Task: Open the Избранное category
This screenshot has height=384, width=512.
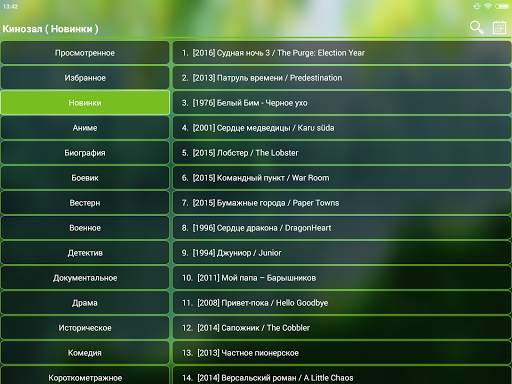Action: 85,78
